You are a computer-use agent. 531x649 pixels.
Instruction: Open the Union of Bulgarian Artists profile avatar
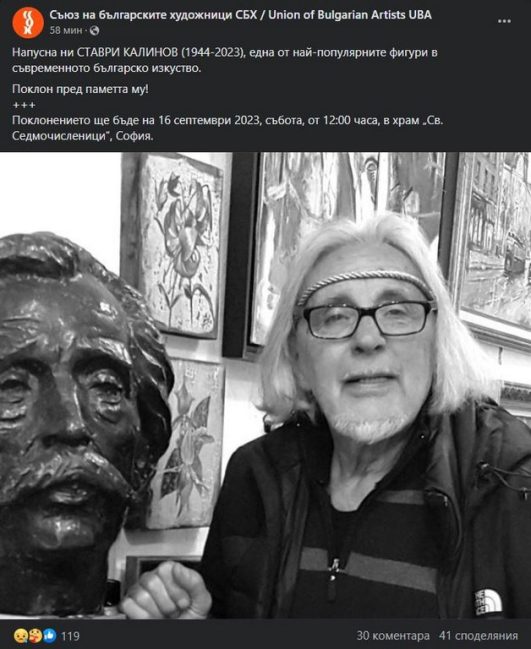pyautogui.click(x=28, y=23)
